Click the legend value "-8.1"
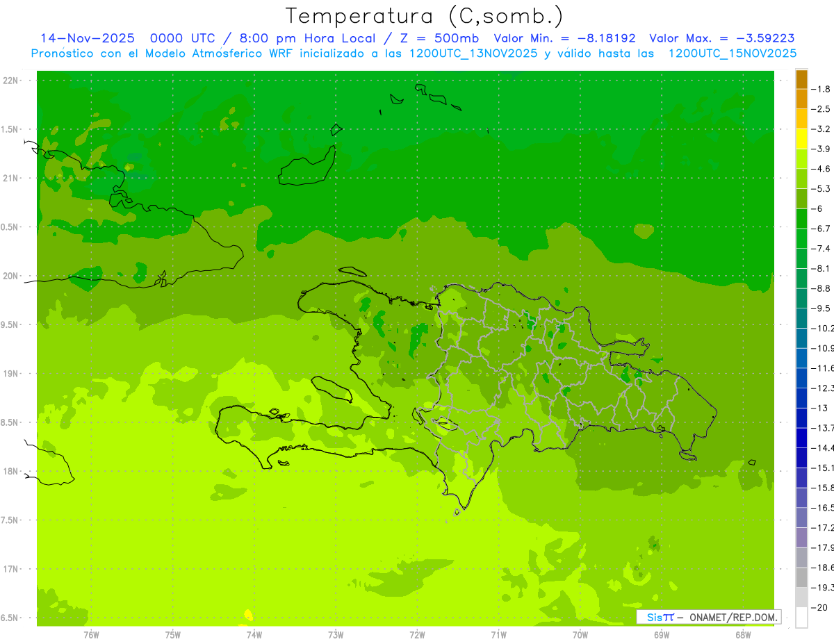 821,268
